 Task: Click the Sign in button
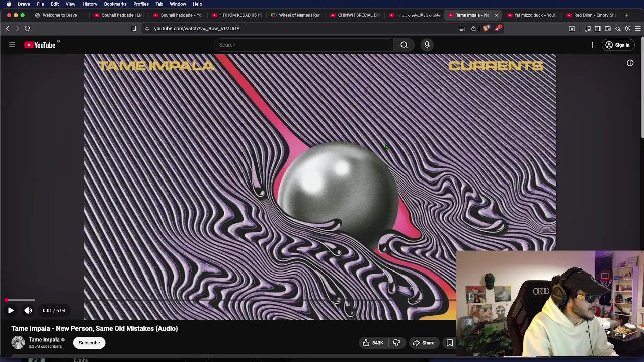tap(617, 45)
